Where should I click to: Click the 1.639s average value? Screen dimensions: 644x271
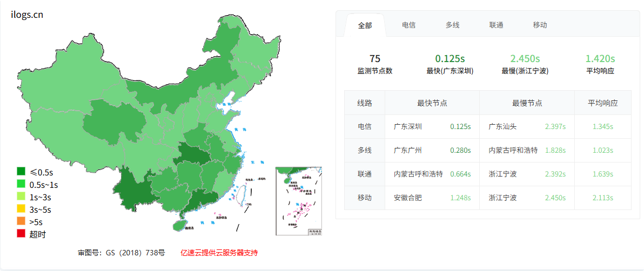point(603,174)
